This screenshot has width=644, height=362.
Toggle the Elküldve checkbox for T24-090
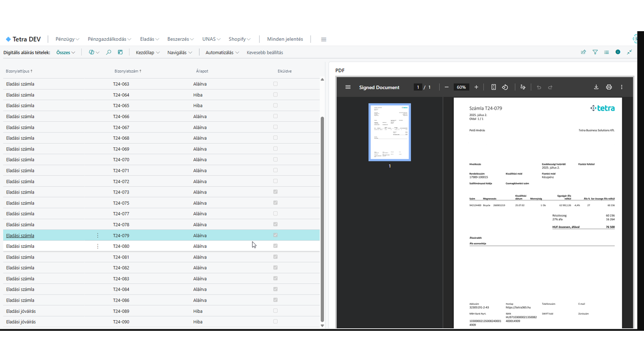[275, 322]
